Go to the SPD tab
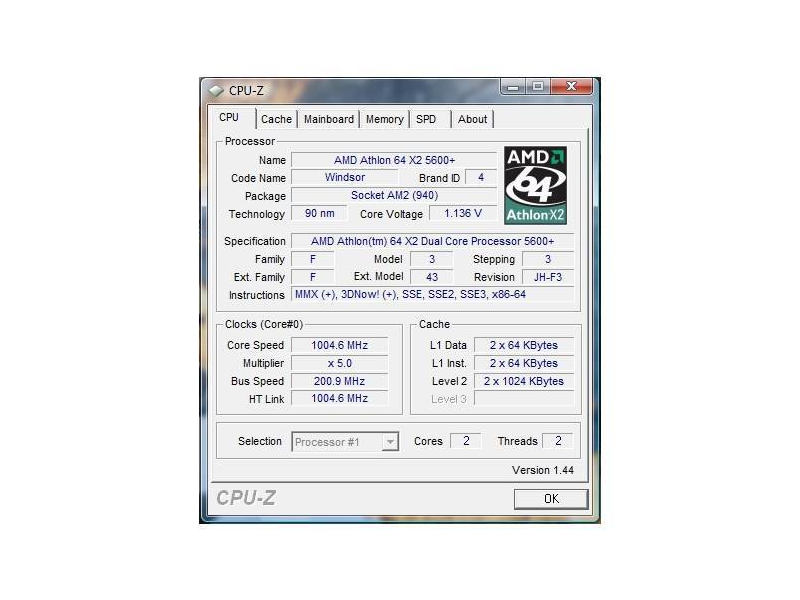 click(x=426, y=119)
